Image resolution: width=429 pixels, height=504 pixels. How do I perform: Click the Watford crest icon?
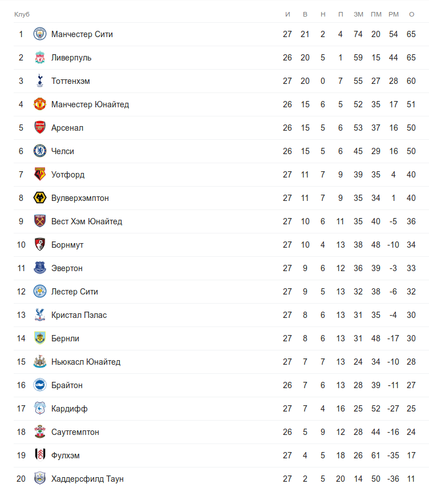(x=39, y=175)
